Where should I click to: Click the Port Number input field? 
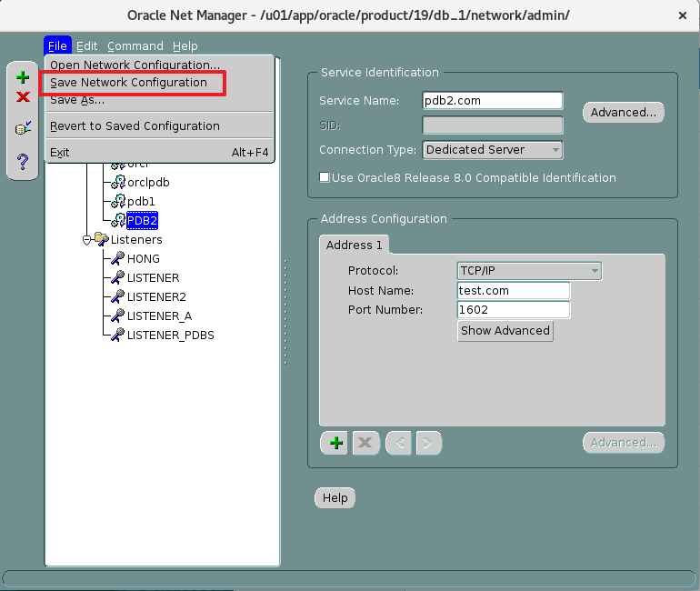[x=514, y=310]
